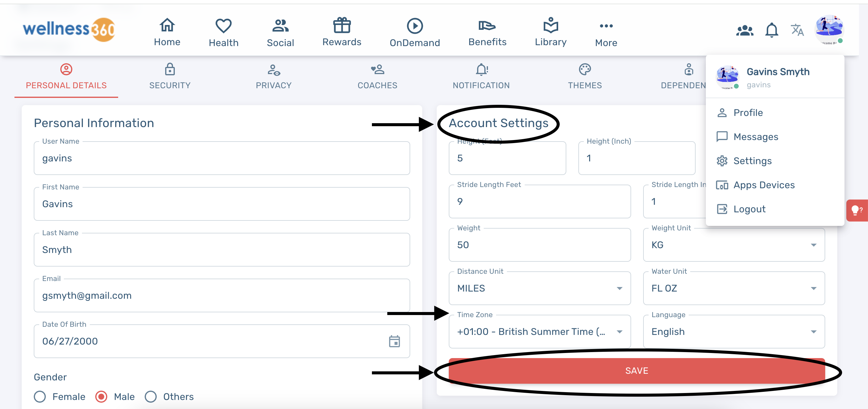Open the Time Zone dropdown
The height and width of the screenshot is (409, 868).
[x=539, y=332]
